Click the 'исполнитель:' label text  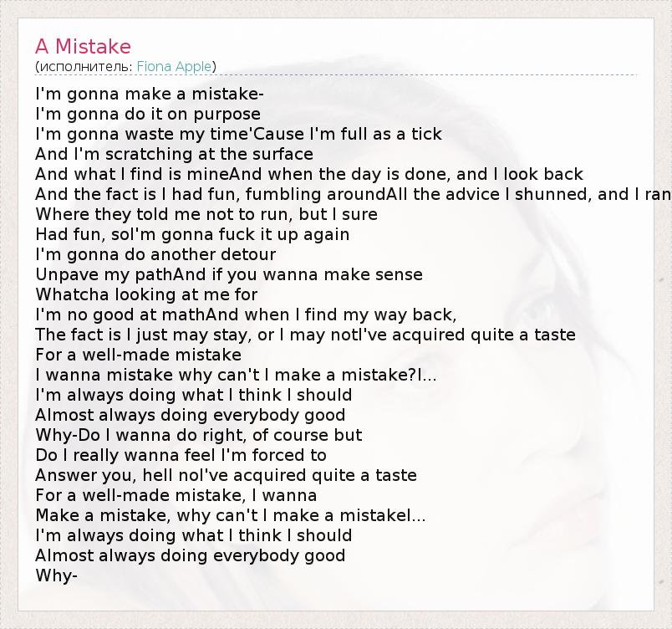click(86, 67)
